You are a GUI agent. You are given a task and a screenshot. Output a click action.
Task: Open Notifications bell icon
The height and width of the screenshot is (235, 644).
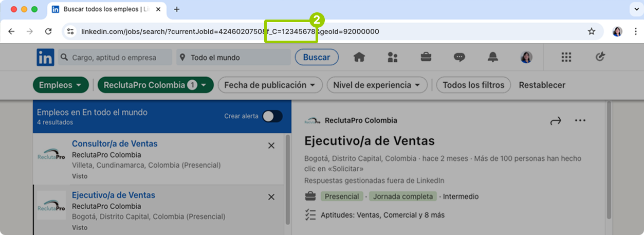[493, 57]
